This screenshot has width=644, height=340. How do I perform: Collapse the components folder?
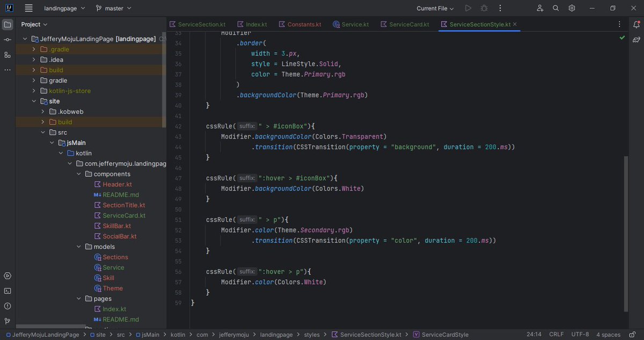coord(79,174)
